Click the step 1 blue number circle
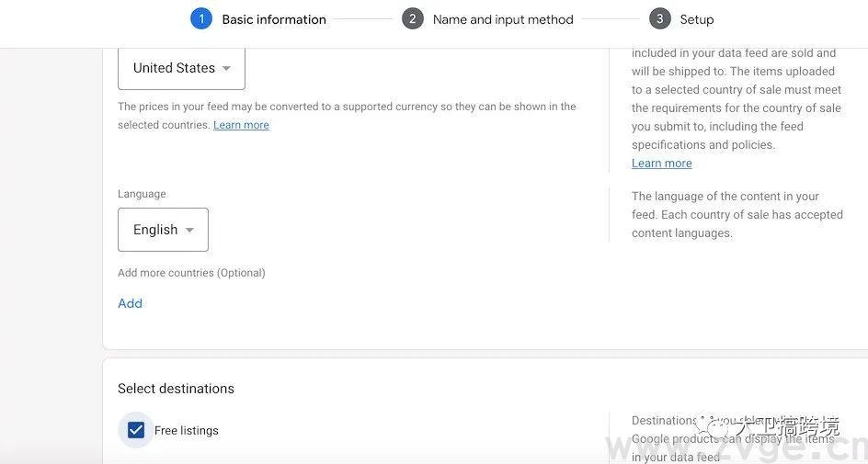Viewport: 868px width, 464px height. point(200,19)
